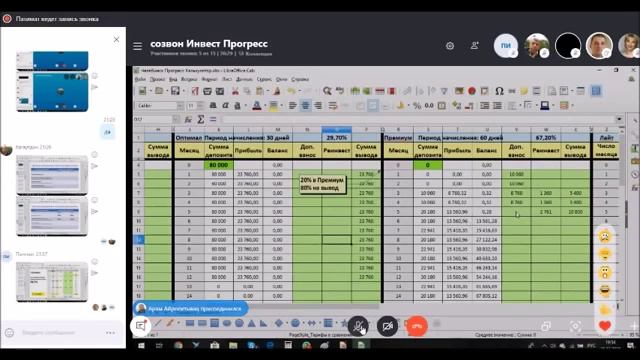The image size is (640, 360).
Task: Open the topmost blue screenshot thumbnail in the chat
Action: coord(52,61)
